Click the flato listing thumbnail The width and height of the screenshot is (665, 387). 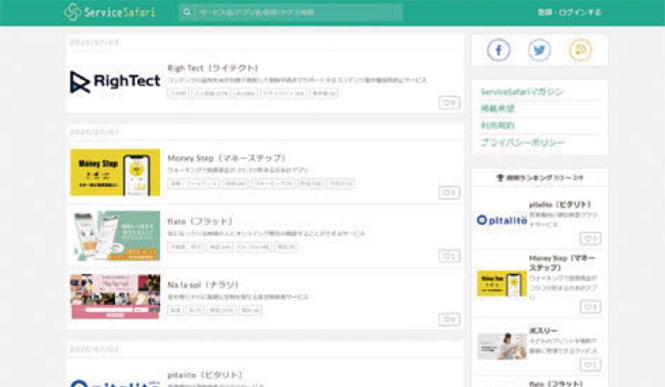point(115,236)
